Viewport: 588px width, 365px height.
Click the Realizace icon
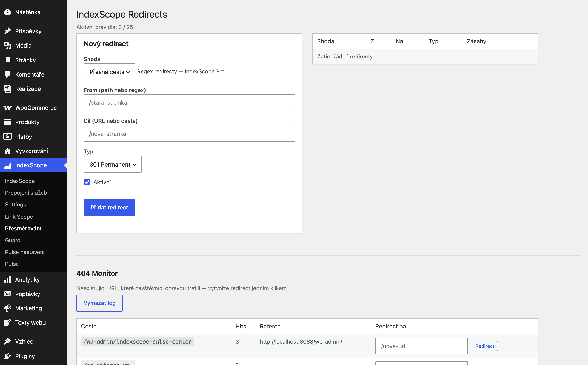[8, 89]
